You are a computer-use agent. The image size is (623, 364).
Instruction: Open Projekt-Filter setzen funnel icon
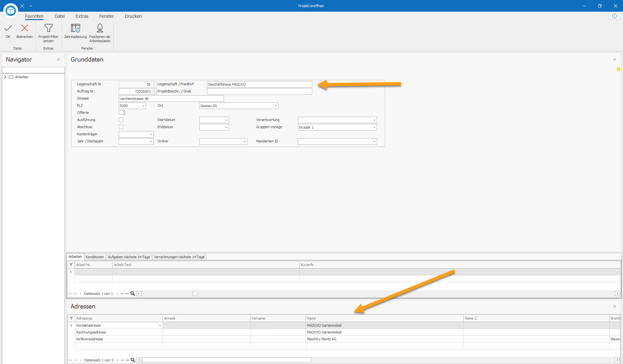click(48, 28)
